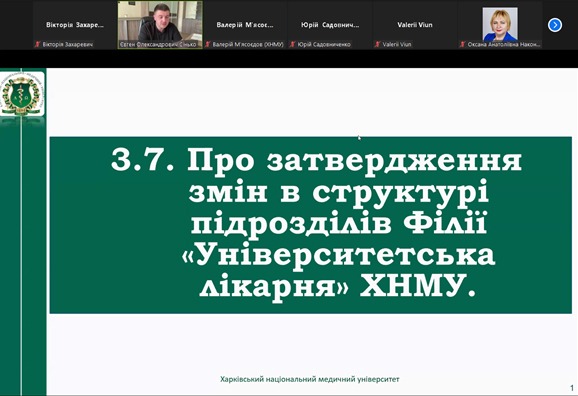
Task: Click the university crest logo on the slide
Action: pyautogui.click(x=22, y=94)
